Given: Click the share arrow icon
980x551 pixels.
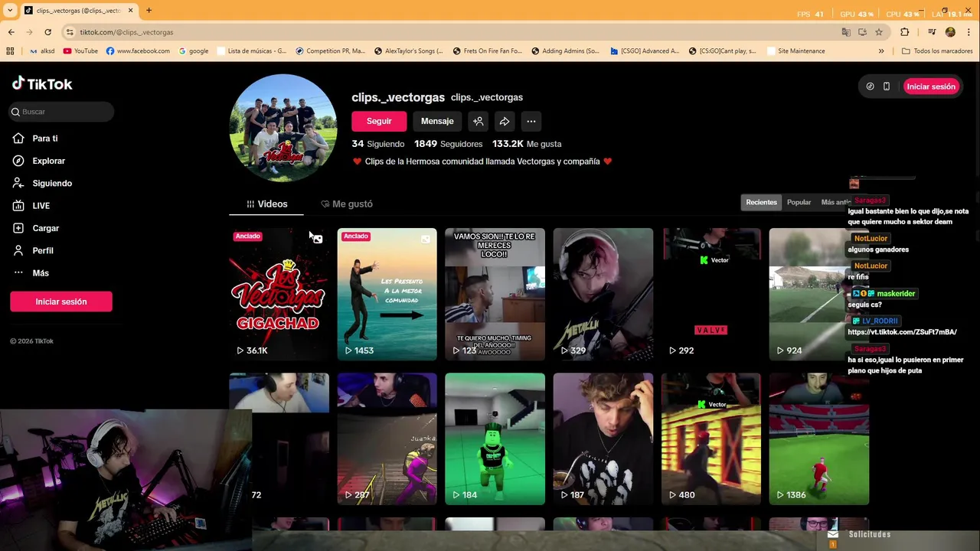Looking at the screenshot, I should [505, 121].
